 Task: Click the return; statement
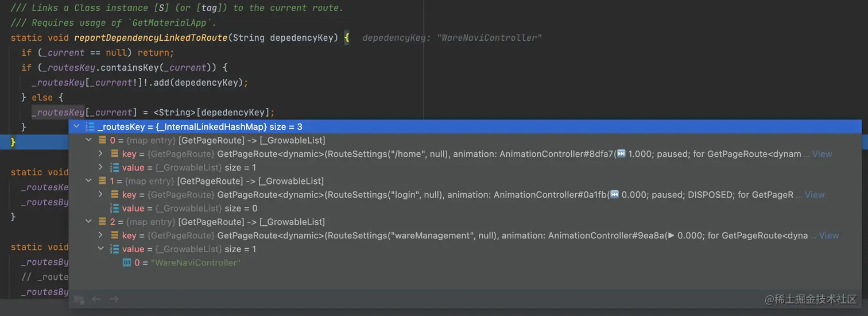coord(155,53)
